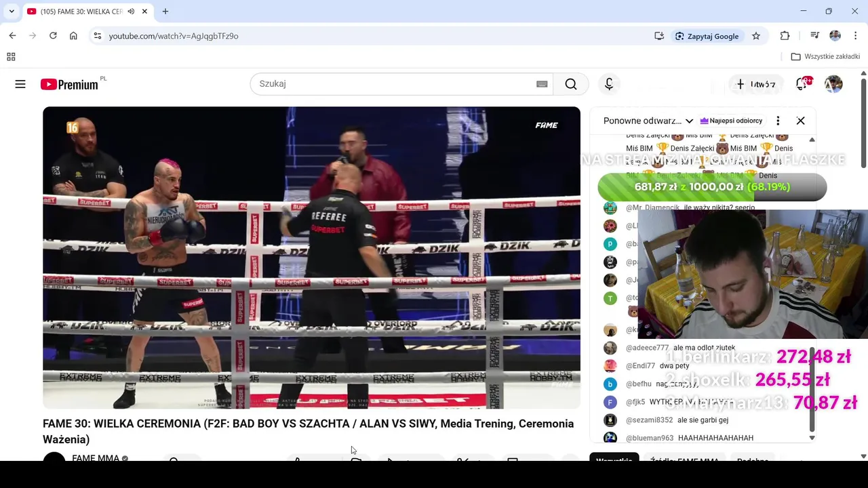The width and height of the screenshot is (868, 488).
Task: Open the YouTube guide hamburger menu
Action: [x=20, y=84]
